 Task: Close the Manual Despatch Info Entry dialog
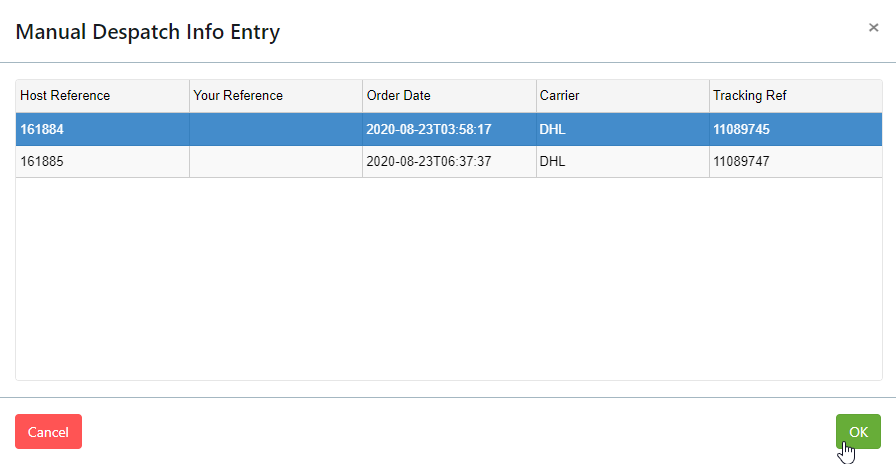coord(873,27)
